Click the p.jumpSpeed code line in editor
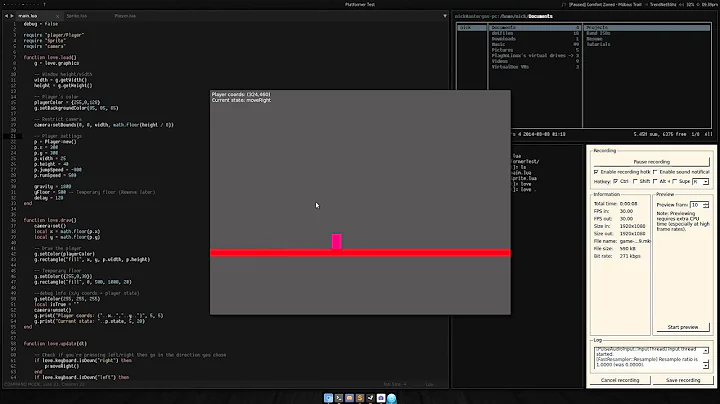Screen dimensions: 720x404 57,169
